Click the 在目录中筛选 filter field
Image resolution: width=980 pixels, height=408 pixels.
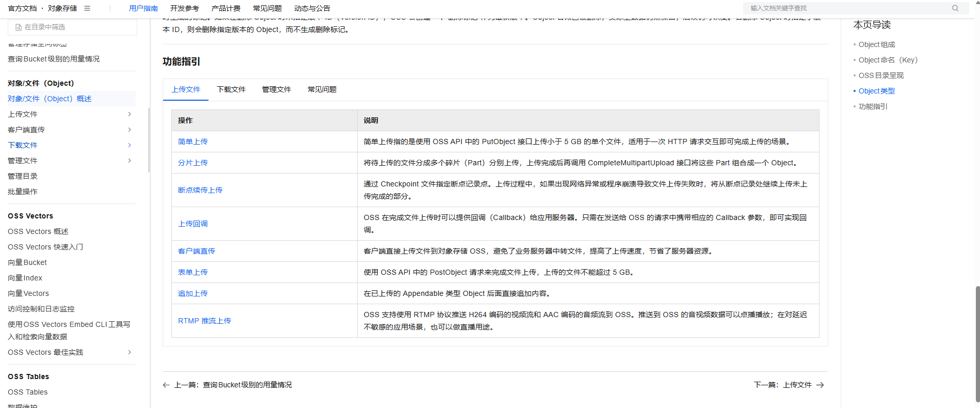click(x=73, y=27)
